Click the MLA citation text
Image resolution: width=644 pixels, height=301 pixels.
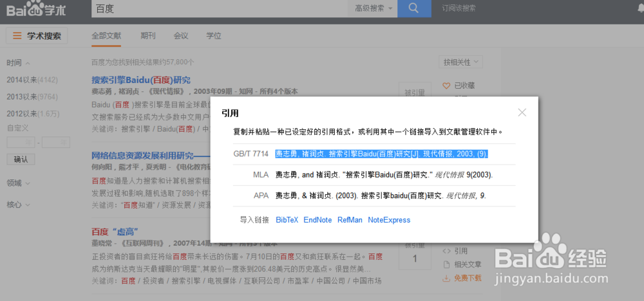384,175
